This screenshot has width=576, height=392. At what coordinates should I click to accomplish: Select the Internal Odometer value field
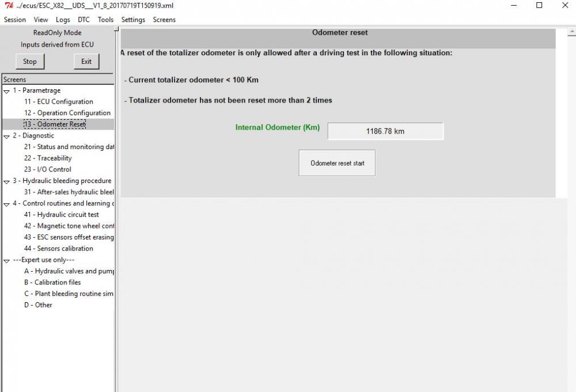[385, 131]
